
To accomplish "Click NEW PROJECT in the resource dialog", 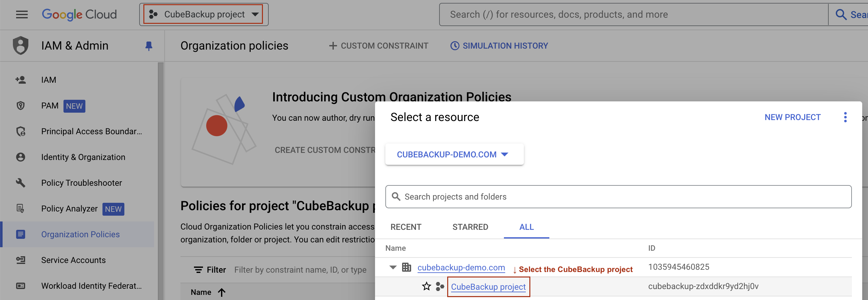I will point(793,117).
